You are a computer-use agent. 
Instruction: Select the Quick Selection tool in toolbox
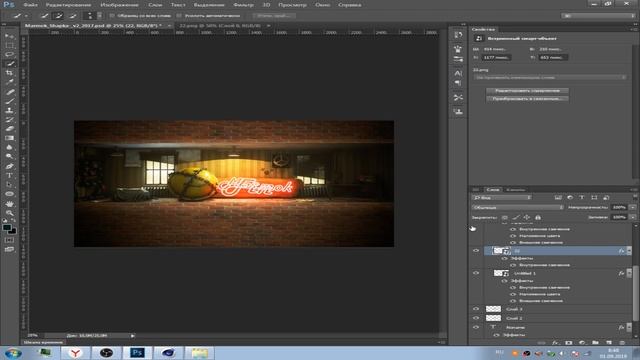9,64
